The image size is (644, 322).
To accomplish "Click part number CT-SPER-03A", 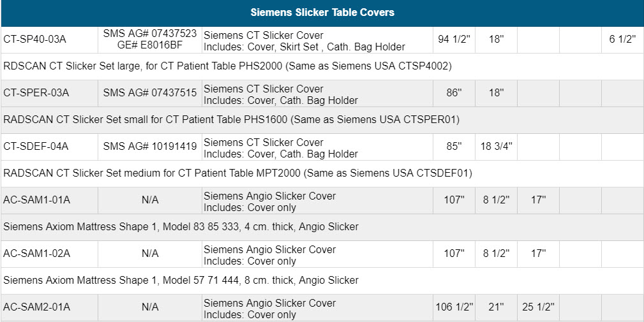I will click(x=36, y=94).
